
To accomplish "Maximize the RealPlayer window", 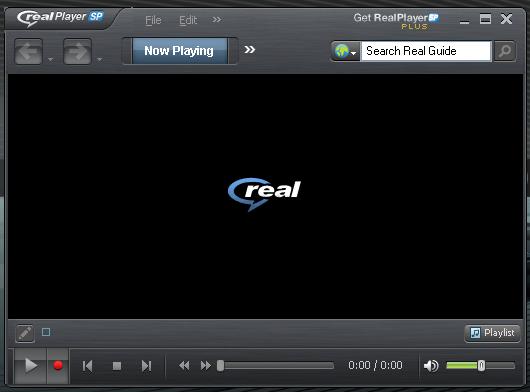I will point(485,19).
